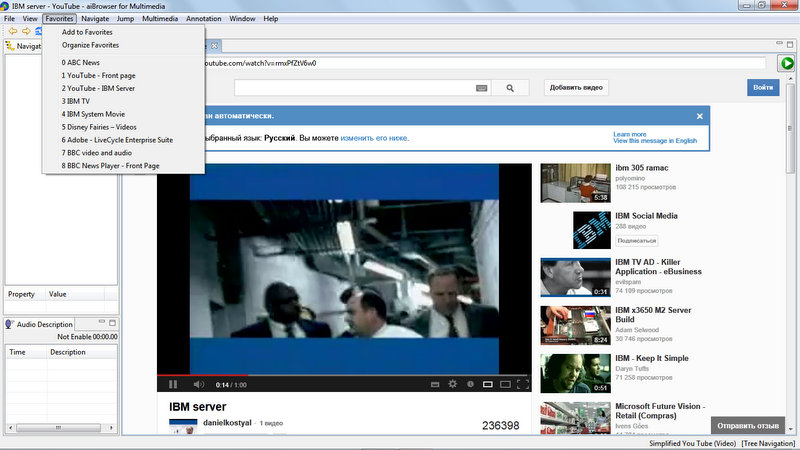Click the annotations info icon in player
Screen dimensions: 800x450
tap(470, 384)
